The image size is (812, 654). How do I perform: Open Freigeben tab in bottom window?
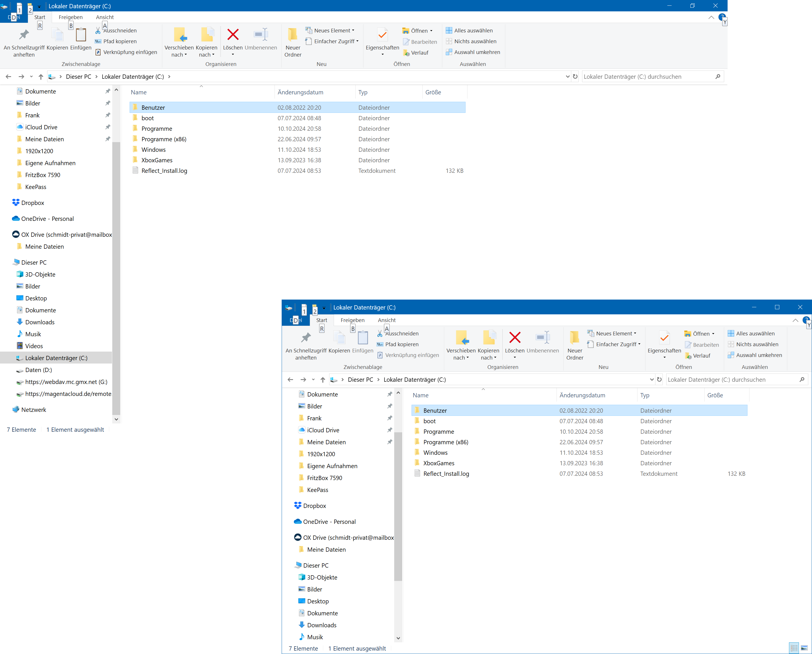click(352, 320)
